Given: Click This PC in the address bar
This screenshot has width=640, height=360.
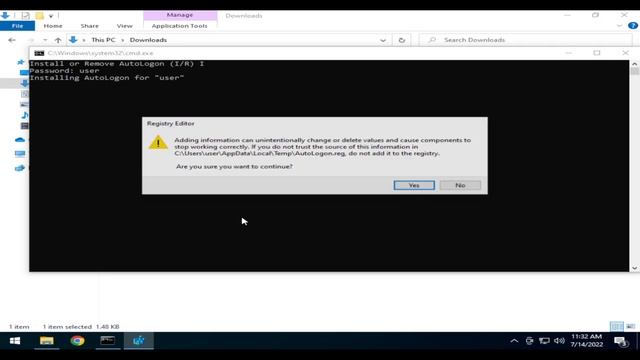Looking at the screenshot, I should [103, 40].
